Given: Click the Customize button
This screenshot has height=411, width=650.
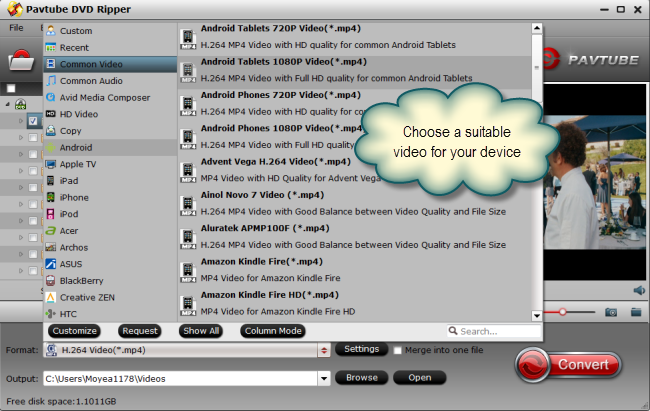Looking at the screenshot, I should tap(75, 331).
